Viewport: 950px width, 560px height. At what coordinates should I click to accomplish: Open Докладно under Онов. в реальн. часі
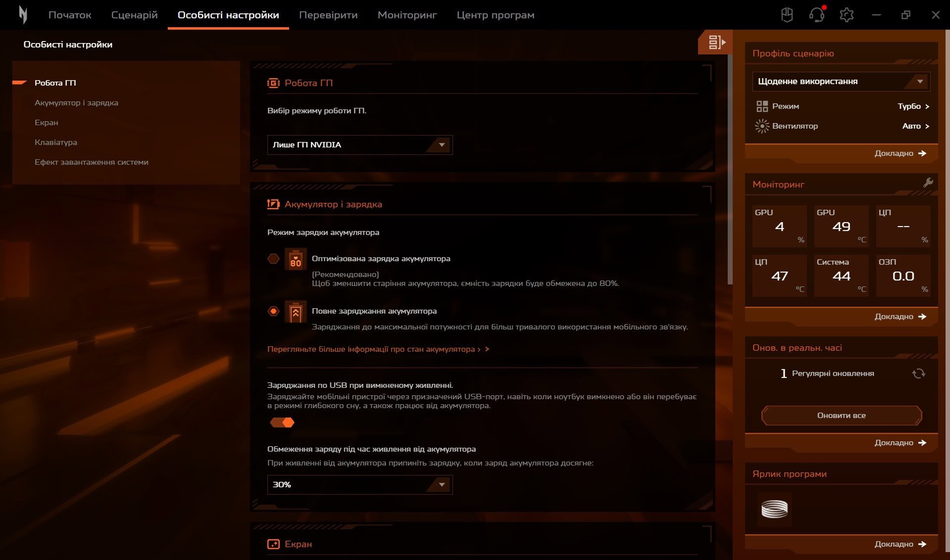point(900,443)
